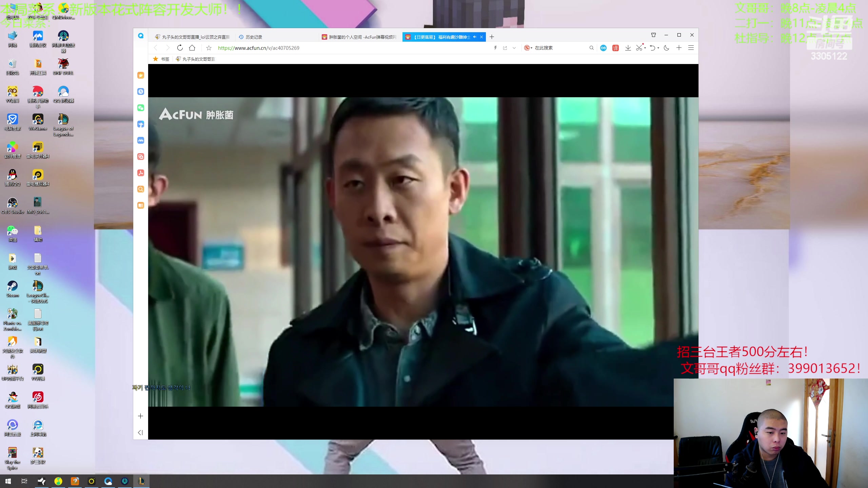868x488 pixels.
Task: Select the 文哥哥菜单.txt file
Action: 38,264
